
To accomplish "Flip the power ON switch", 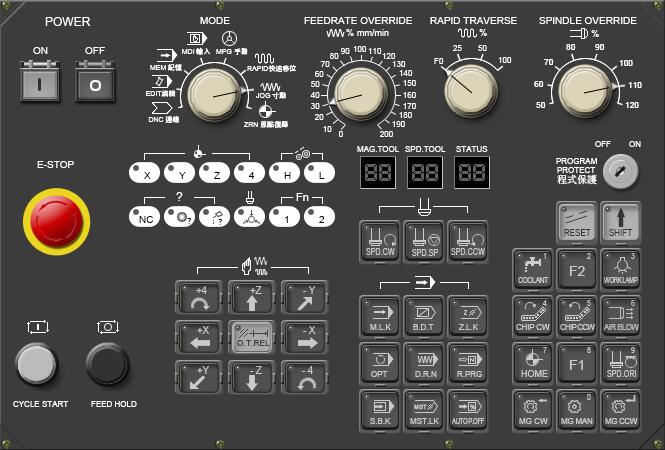I will tap(41, 84).
